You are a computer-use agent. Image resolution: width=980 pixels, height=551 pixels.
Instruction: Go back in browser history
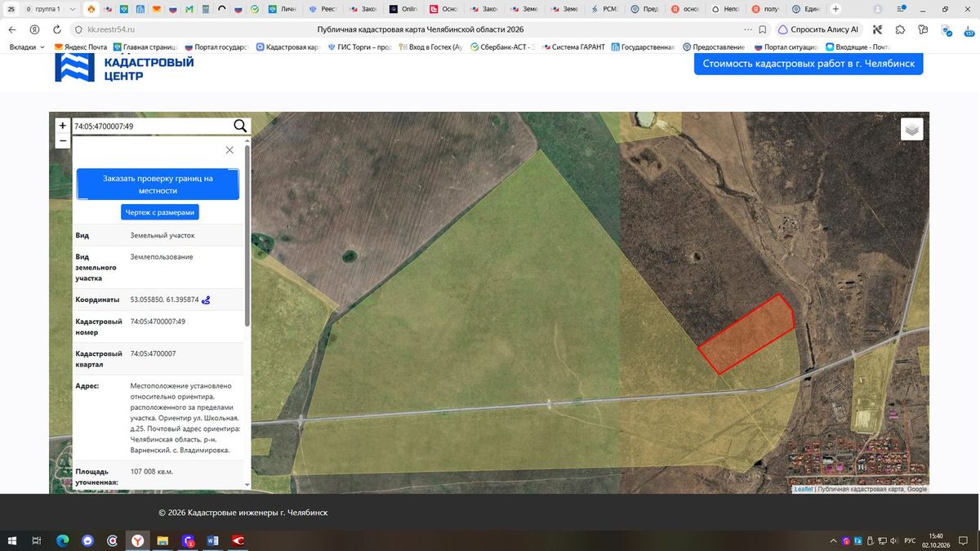click(x=12, y=29)
